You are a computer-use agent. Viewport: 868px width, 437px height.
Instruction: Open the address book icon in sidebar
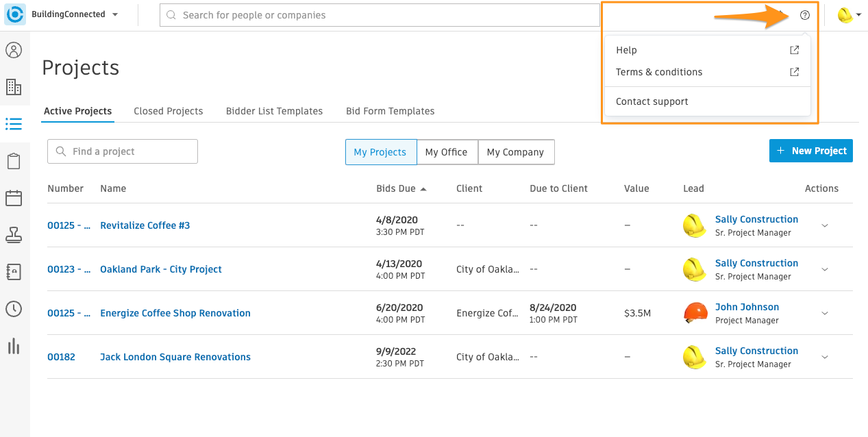click(x=14, y=272)
